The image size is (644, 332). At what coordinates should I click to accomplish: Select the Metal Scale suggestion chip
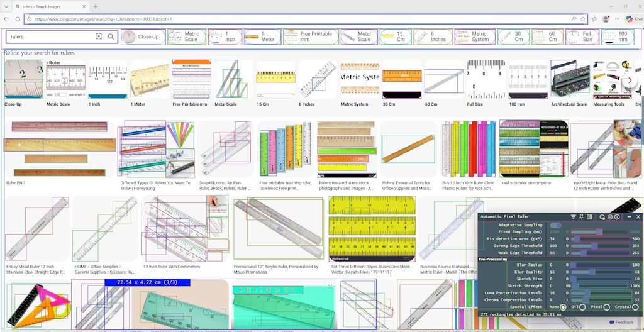pyautogui.click(x=359, y=36)
